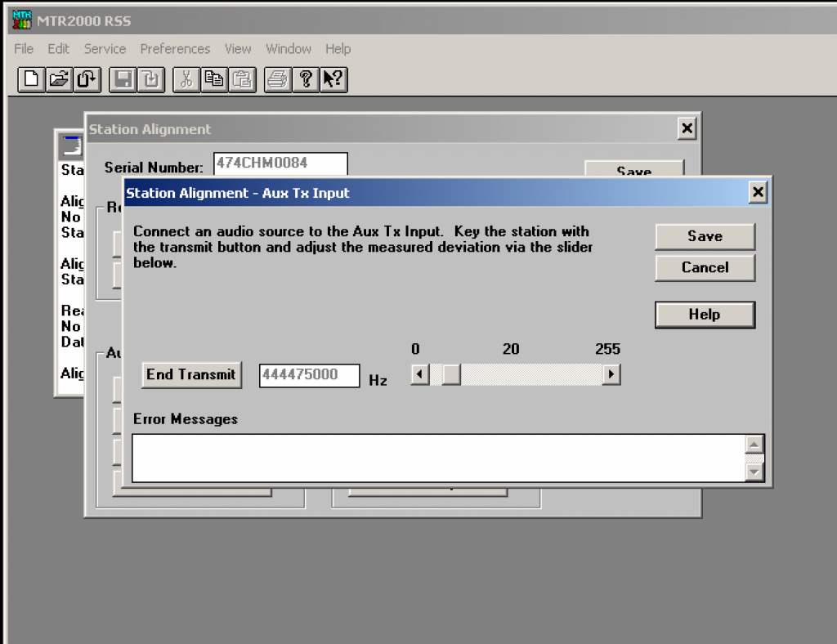Click the Read from station toolbar icon
Viewport: 837px width, 644px height.
click(x=87, y=80)
